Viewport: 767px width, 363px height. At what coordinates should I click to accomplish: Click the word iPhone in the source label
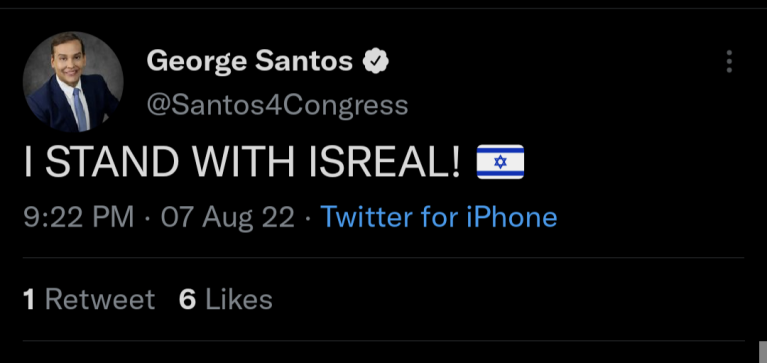512,217
